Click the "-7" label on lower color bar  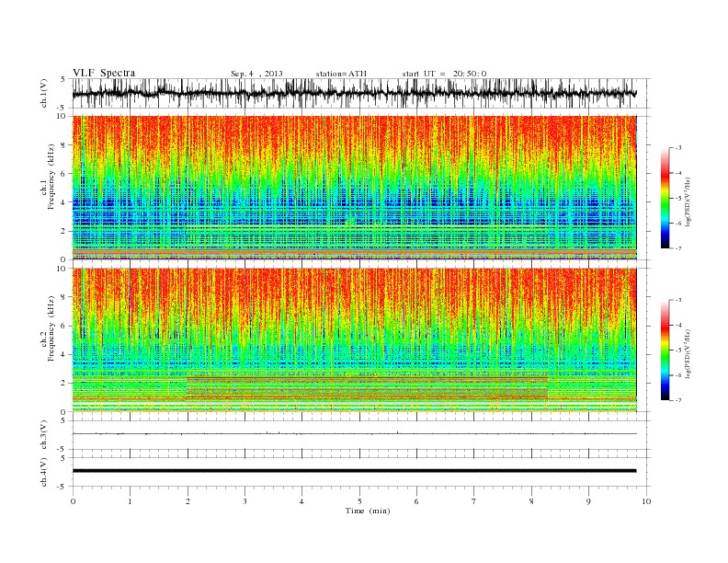pos(677,400)
